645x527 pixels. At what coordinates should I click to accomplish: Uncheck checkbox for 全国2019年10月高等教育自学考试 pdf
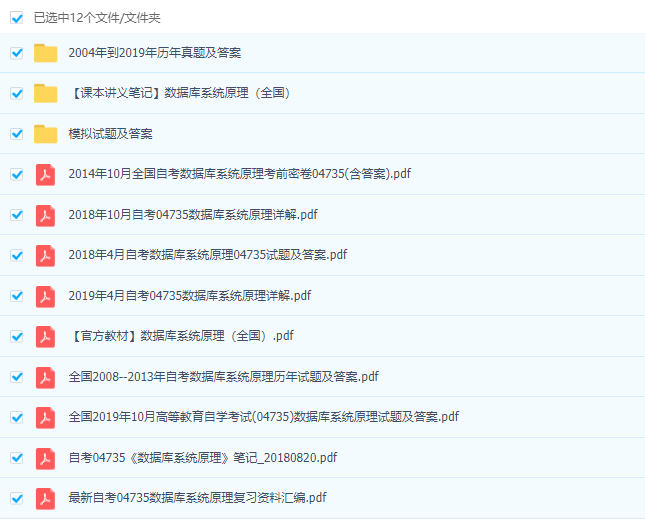16,418
